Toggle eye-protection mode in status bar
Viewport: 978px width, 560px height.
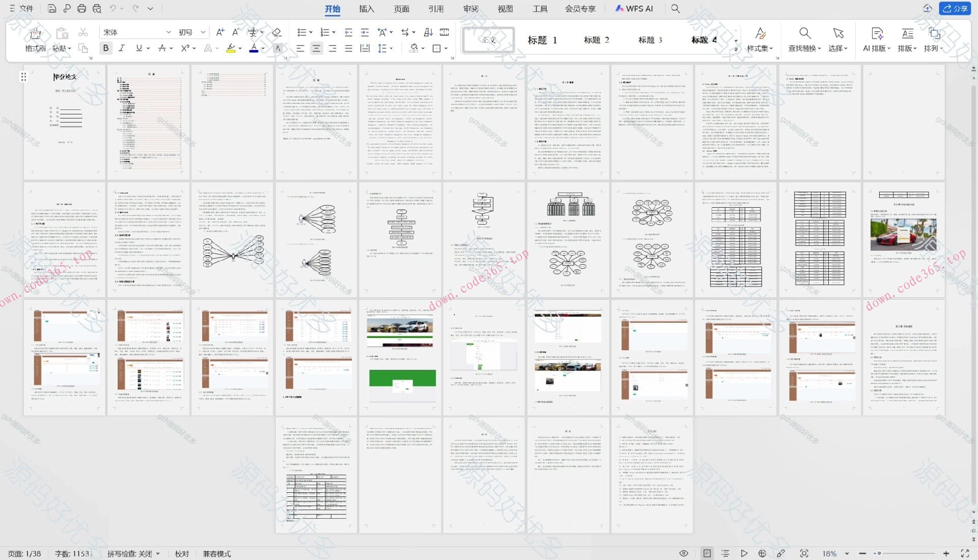coord(684,553)
